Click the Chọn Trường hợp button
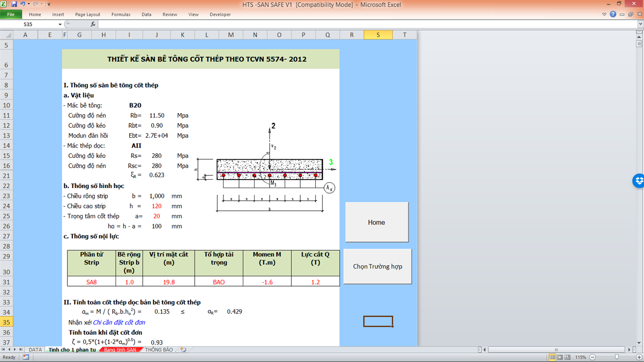 tap(377, 266)
